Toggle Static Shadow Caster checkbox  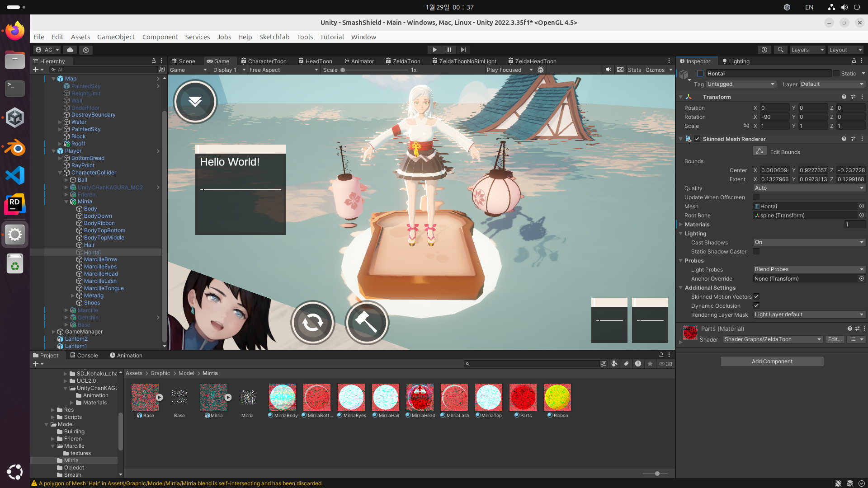(756, 251)
